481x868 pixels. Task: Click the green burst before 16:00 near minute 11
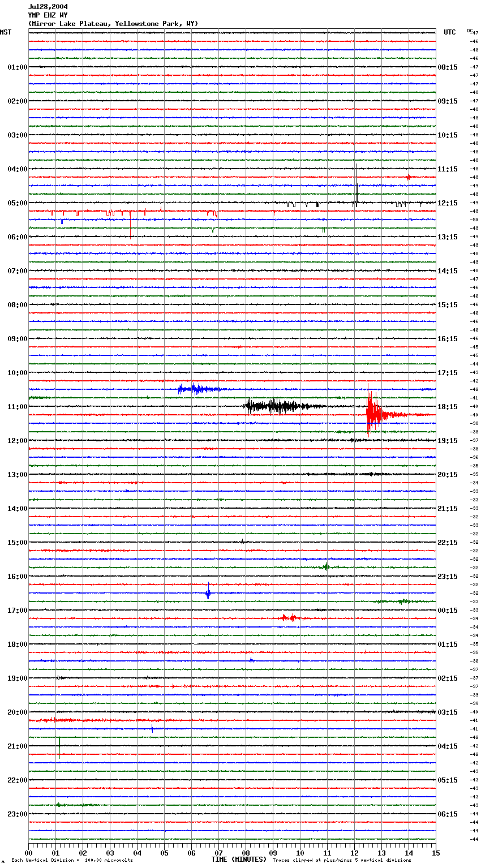pos(326,566)
